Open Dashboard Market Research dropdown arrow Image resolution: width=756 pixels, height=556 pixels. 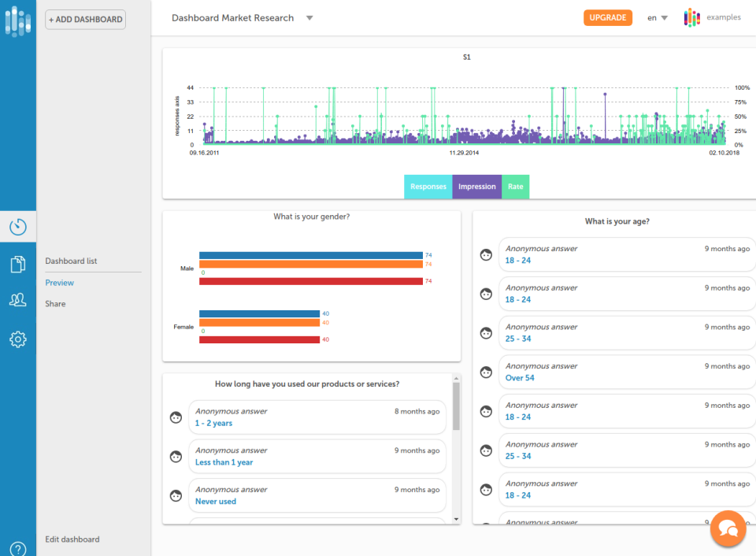(x=309, y=18)
